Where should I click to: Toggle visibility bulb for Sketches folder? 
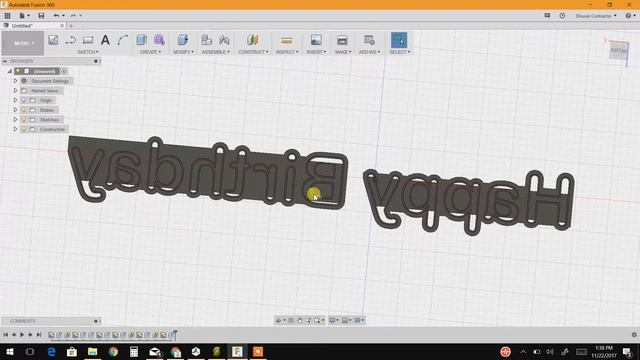coord(24,120)
